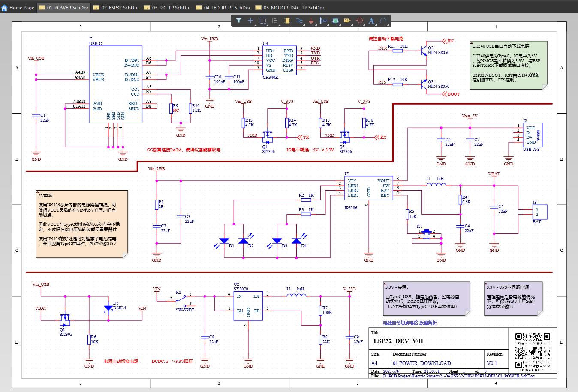Viewport: 578px width, 392px height.
Task: Select the 3.3V - UPS不间断电源 note
Action: 513,299
